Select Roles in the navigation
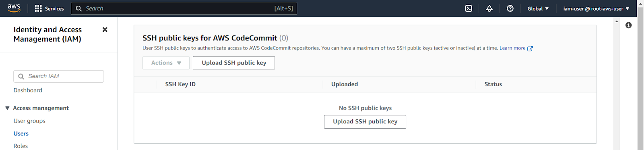 tap(21, 146)
